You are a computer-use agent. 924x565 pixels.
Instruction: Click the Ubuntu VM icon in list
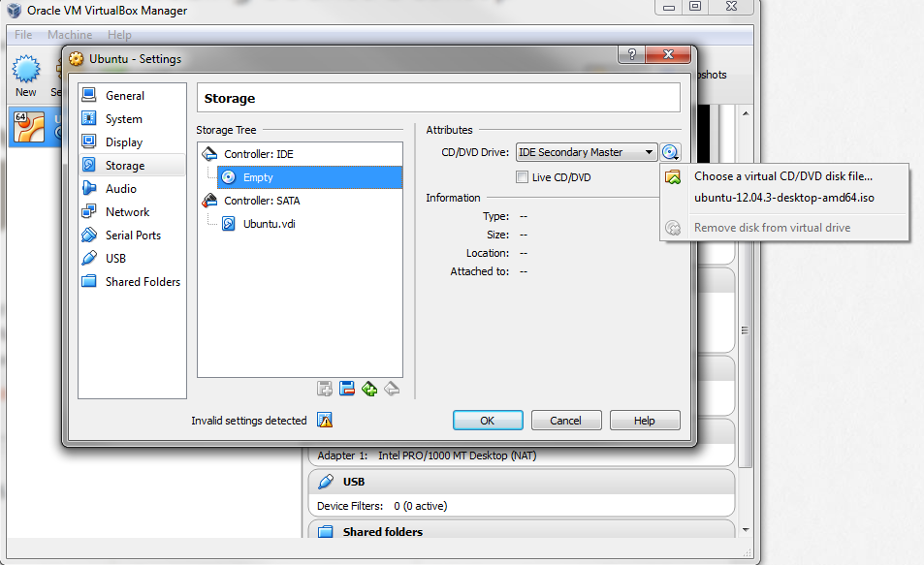29,127
